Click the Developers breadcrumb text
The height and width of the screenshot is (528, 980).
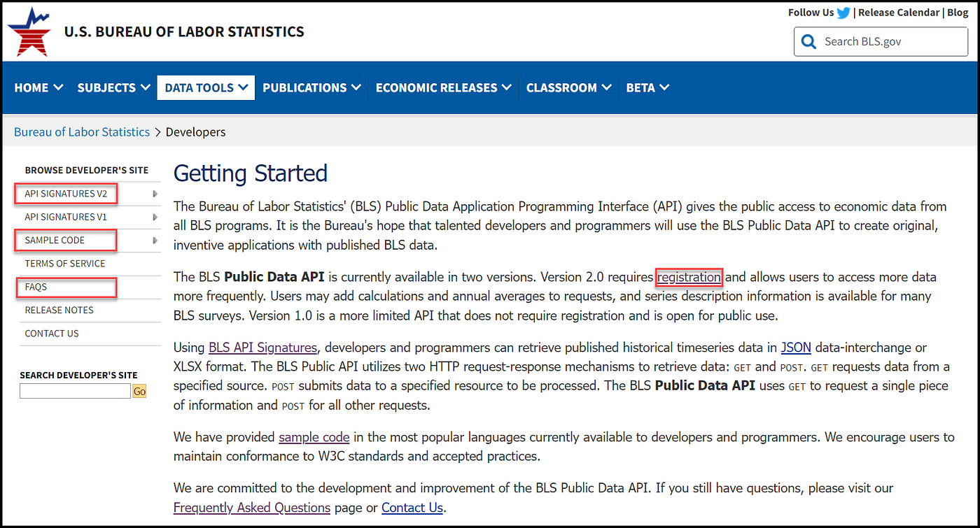coord(196,131)
